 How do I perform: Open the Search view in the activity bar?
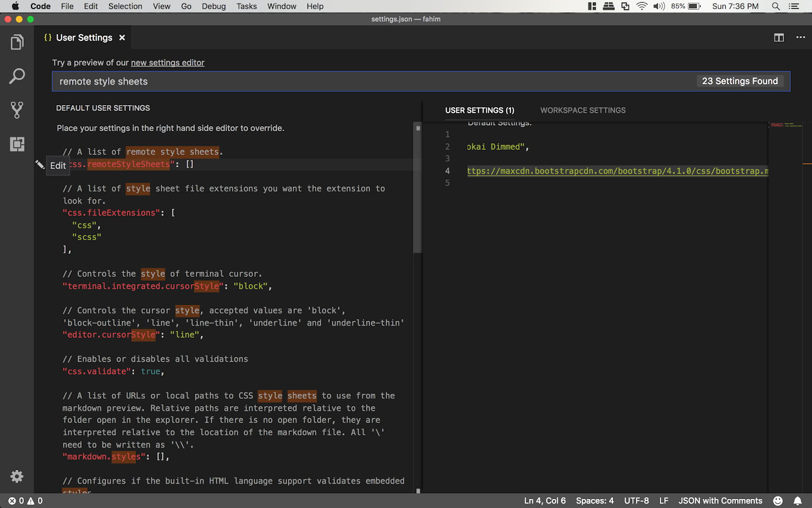point(17,76)
